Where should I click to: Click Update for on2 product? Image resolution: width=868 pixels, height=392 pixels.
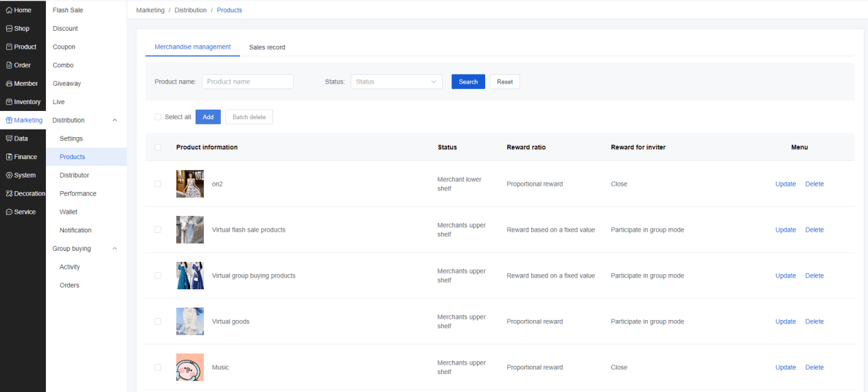pyautogui.click(x=786, y=184)
